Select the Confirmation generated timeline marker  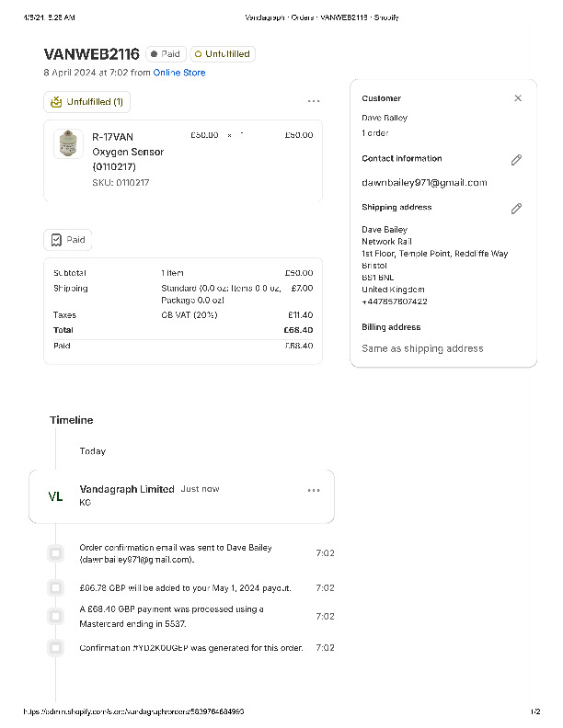(x=56, y=648)
